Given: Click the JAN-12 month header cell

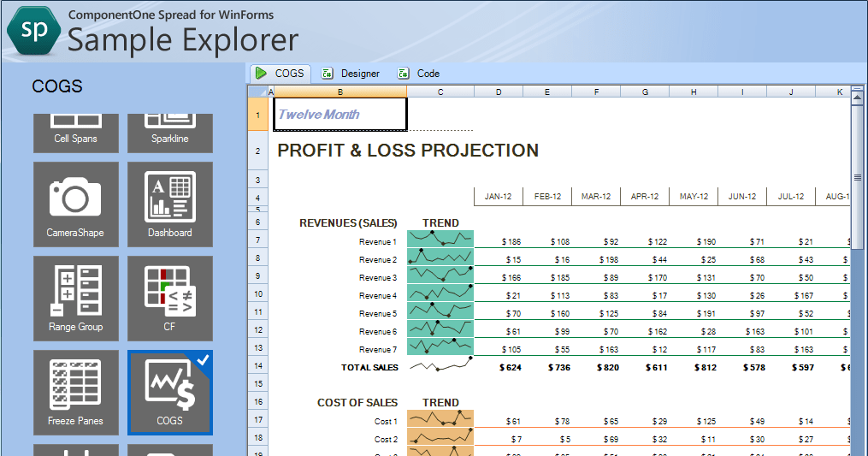Looking at the screenshot, I should [x=499, y=197].
